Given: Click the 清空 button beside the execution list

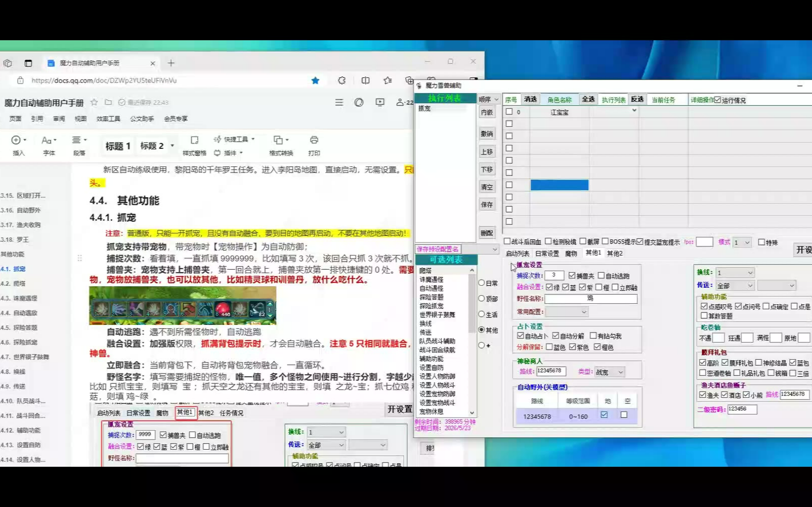Looking at the screenshot, I should click(487, 187).
